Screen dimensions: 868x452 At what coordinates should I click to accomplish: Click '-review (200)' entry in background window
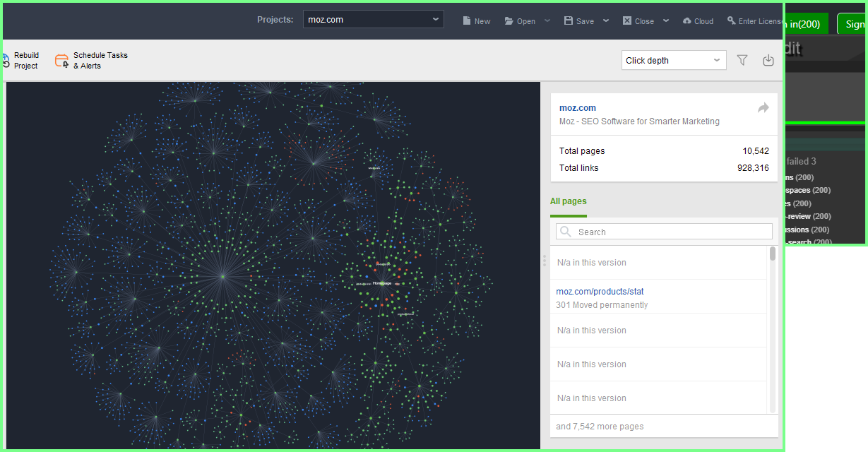point(808,217)
